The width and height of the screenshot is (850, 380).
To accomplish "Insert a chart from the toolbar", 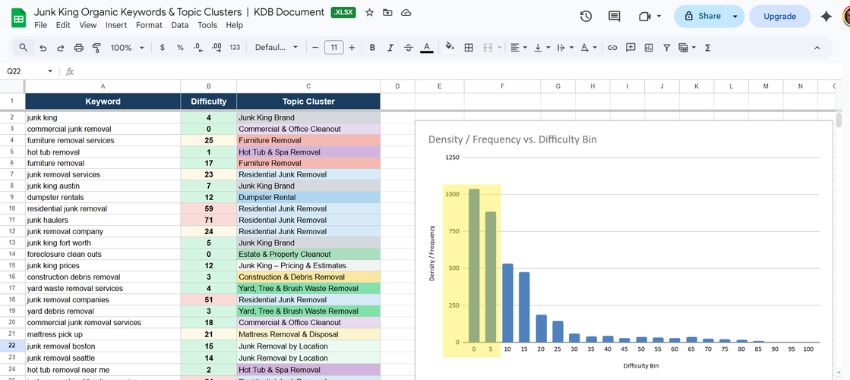I will [649, 48].
